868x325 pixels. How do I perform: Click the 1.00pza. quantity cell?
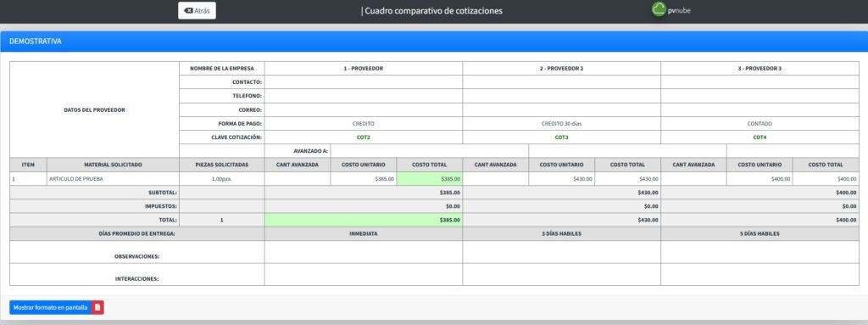pos(222,178)
